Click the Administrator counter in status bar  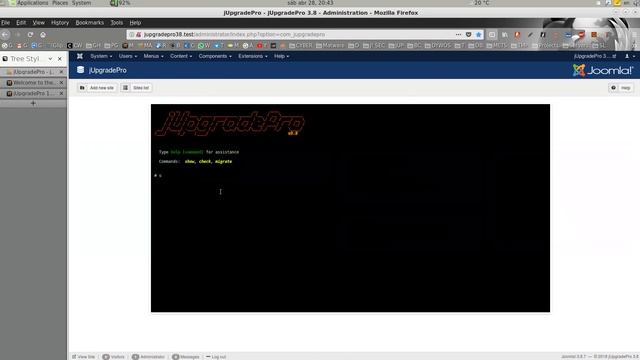pos(149,357)
